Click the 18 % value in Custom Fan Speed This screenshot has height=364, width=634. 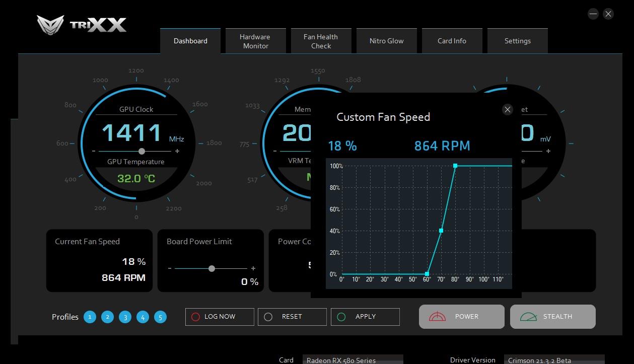pyautogui.click(x=342, y=146)
